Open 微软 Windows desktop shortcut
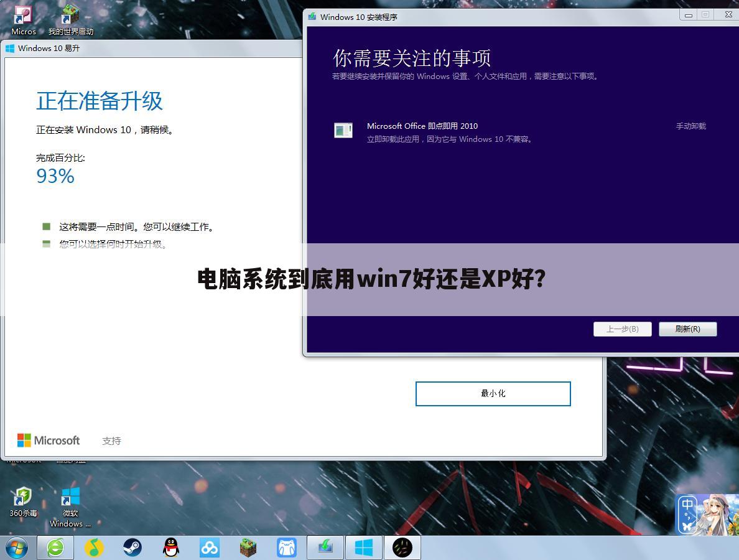739x560 pixels. pyautogui.click(x=70, y=507)
